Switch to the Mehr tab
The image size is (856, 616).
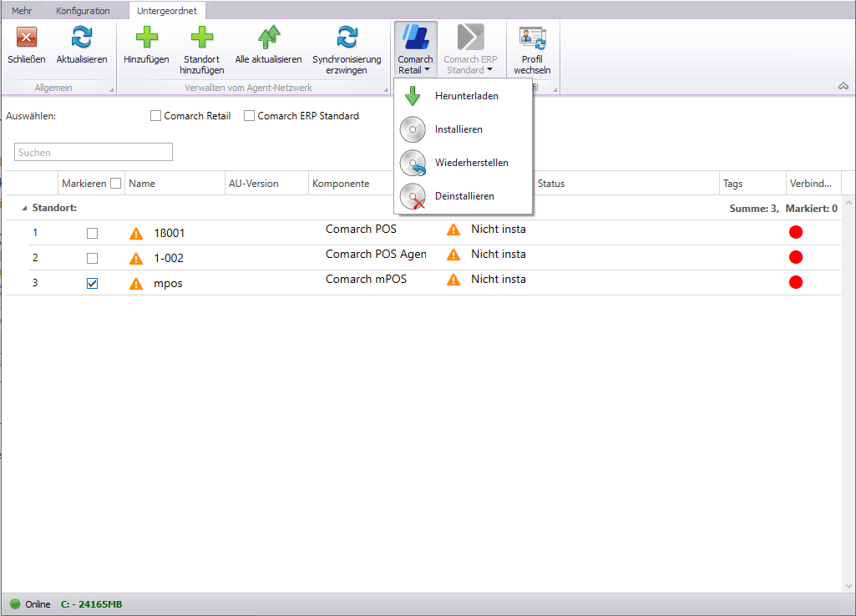click(22, 11)
